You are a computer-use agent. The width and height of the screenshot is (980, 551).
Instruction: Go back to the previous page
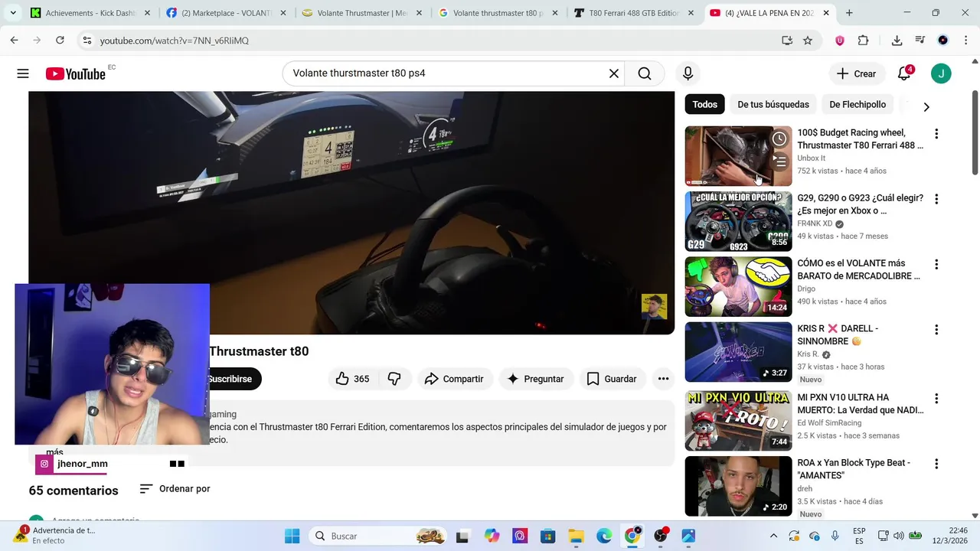tap(14, 41)
